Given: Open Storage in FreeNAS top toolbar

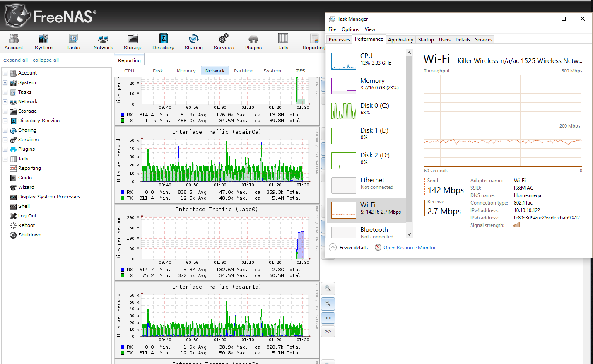Looking at the screenshot, I should coord(133,42).
